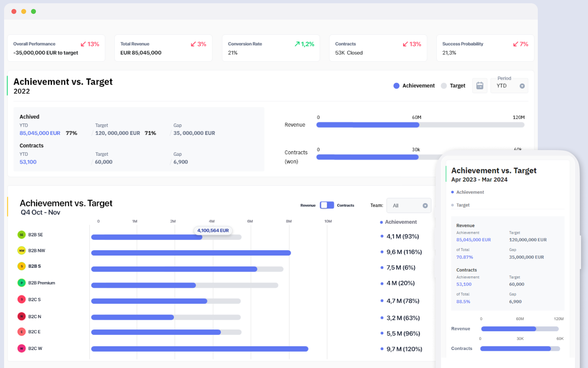Image resolution: width=588 pixels, height=368 pixels.
Task: Open the Team All dropdown
Action: pyautogui.click(x=409, y=206)
